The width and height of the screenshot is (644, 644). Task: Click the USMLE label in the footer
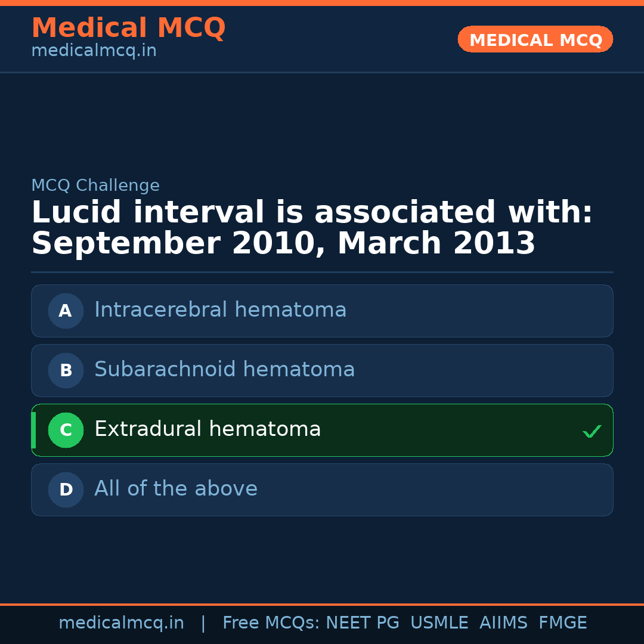(439, 623)
